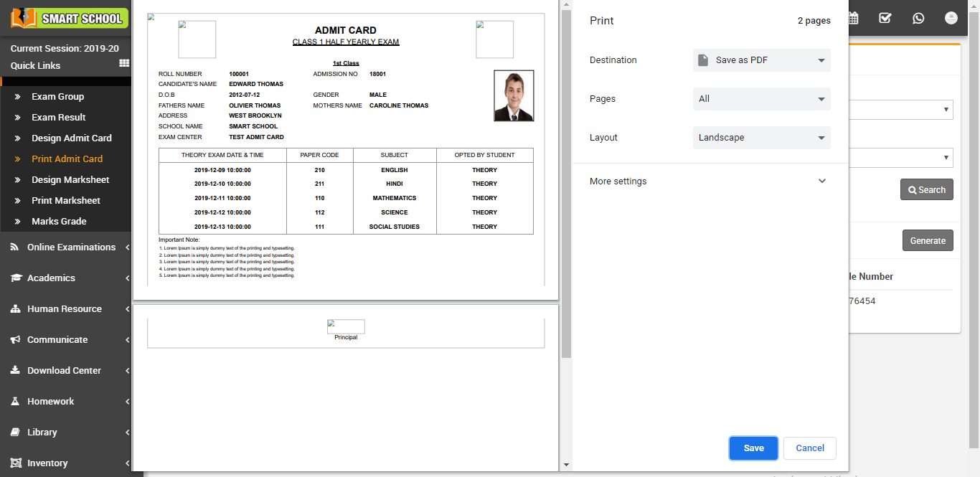
Task: Click the print preview scrollbar down arrow
Action: coord(566,465)
